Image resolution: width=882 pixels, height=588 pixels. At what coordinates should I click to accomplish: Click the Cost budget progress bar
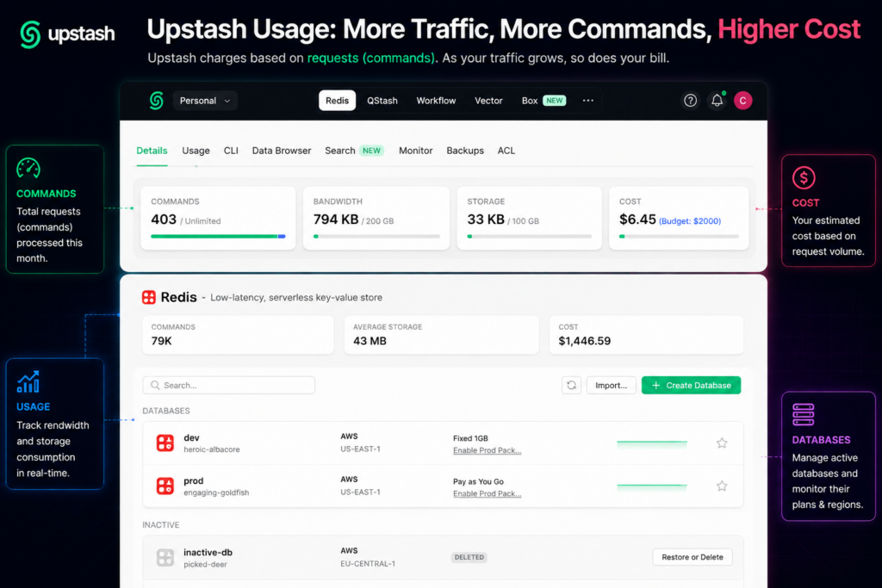(679, 237)
